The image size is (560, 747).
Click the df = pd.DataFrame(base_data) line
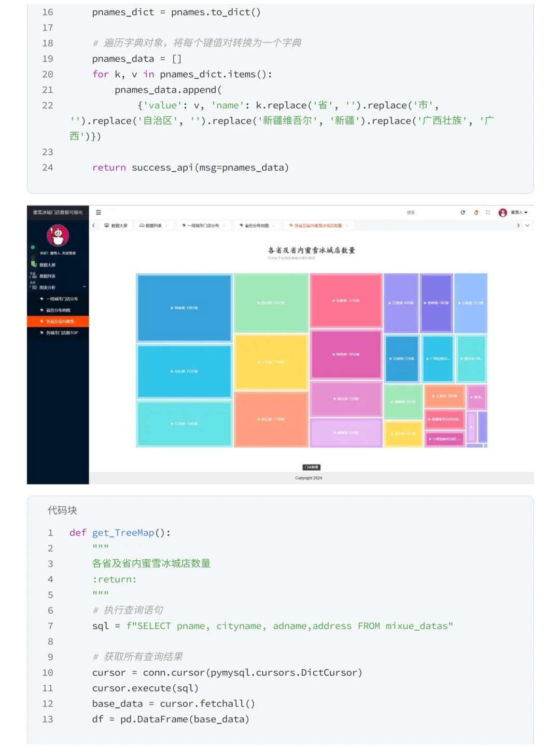[171, 720]
